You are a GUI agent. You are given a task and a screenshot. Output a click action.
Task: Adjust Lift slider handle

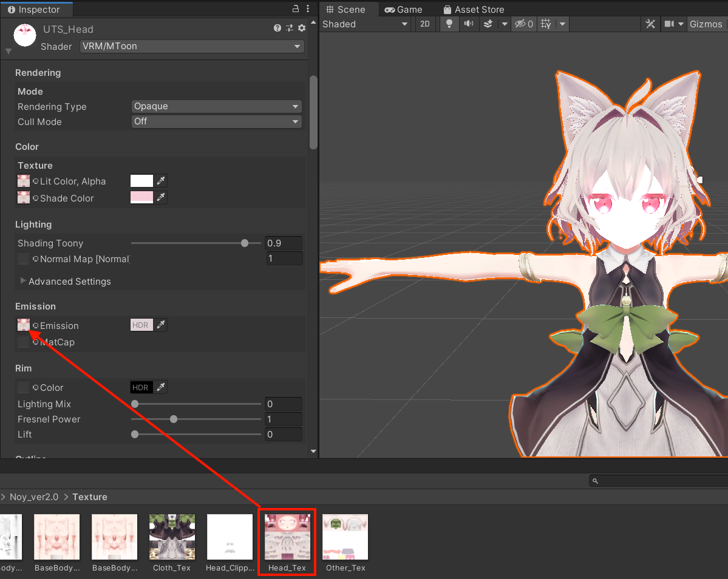pos(135,435)
